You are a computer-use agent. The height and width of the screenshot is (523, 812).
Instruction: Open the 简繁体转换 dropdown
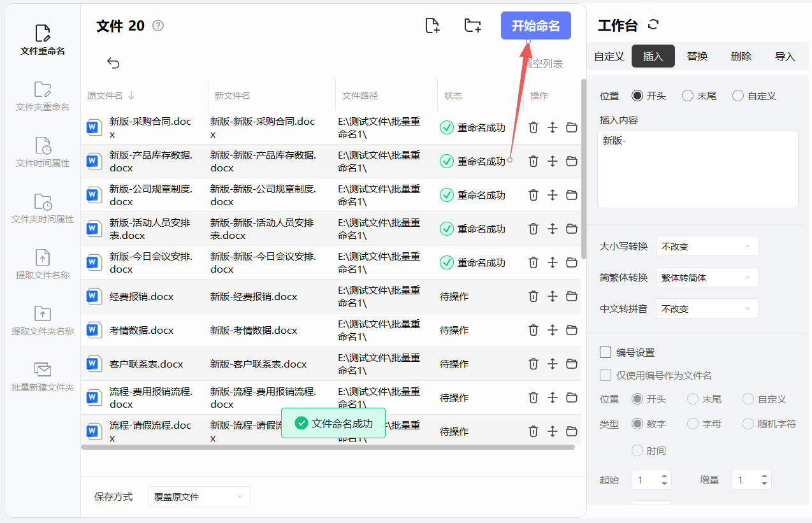tap(707, 278)
